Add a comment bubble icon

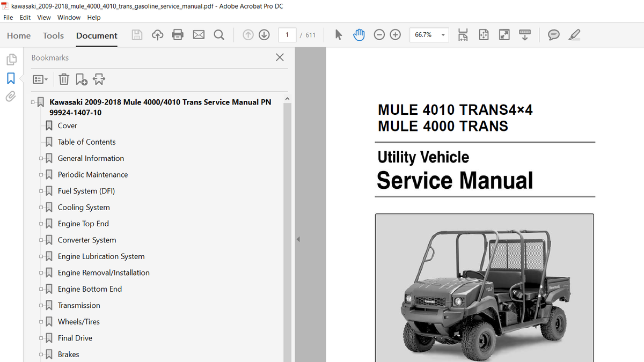[x=553, y=35]
